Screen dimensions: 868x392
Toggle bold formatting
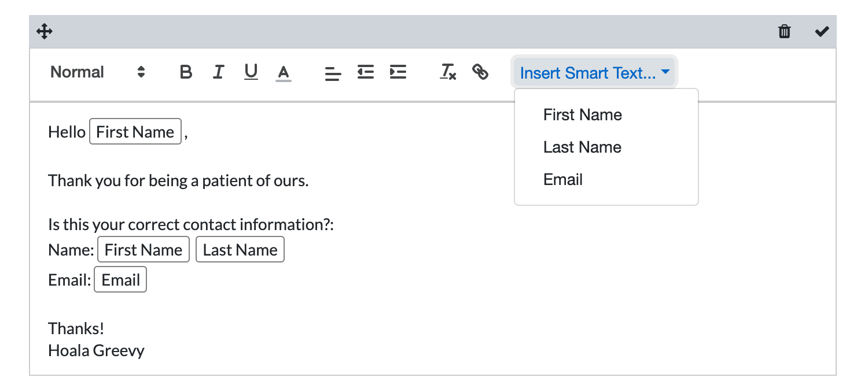(x=186, y=72)
